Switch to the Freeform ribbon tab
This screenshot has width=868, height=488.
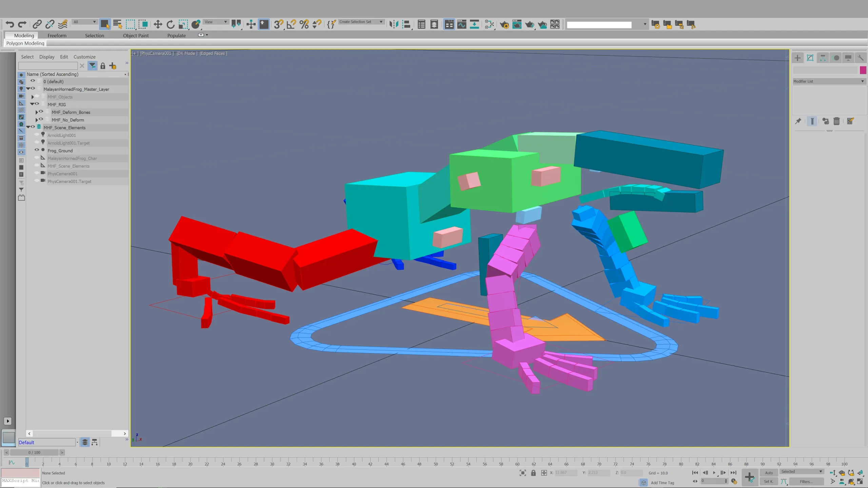point(57,35)
